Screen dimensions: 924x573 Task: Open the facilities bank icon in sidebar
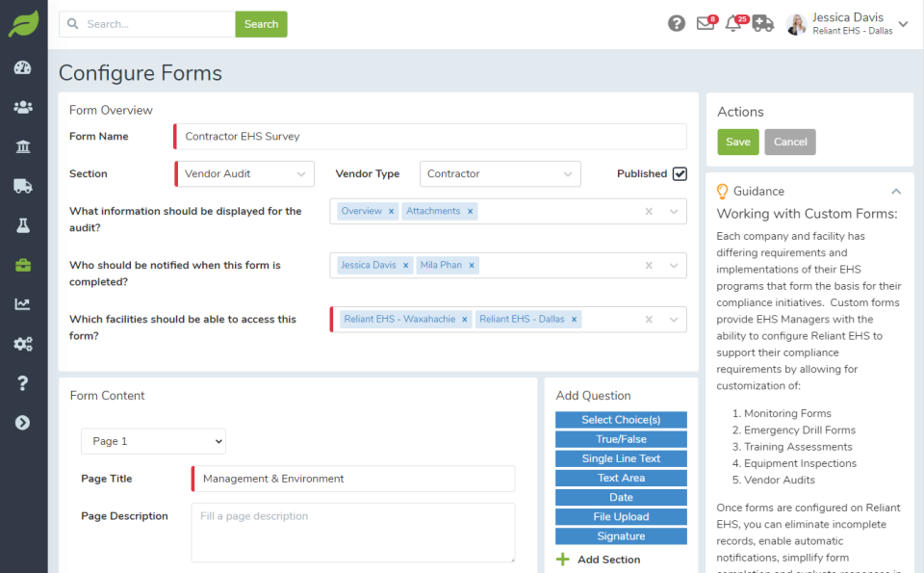(21, 146)
